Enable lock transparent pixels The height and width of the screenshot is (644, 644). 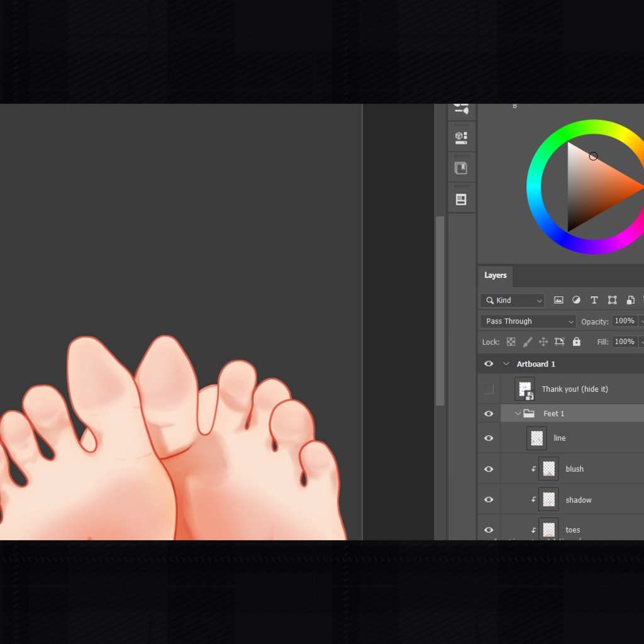click(x=511, y=341)
